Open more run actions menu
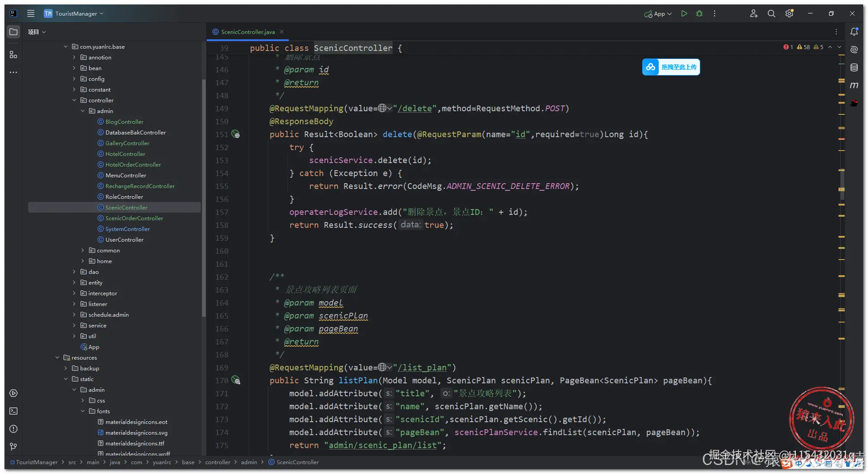The width and height of the screenshot is (868, 474). coord(715,13)
